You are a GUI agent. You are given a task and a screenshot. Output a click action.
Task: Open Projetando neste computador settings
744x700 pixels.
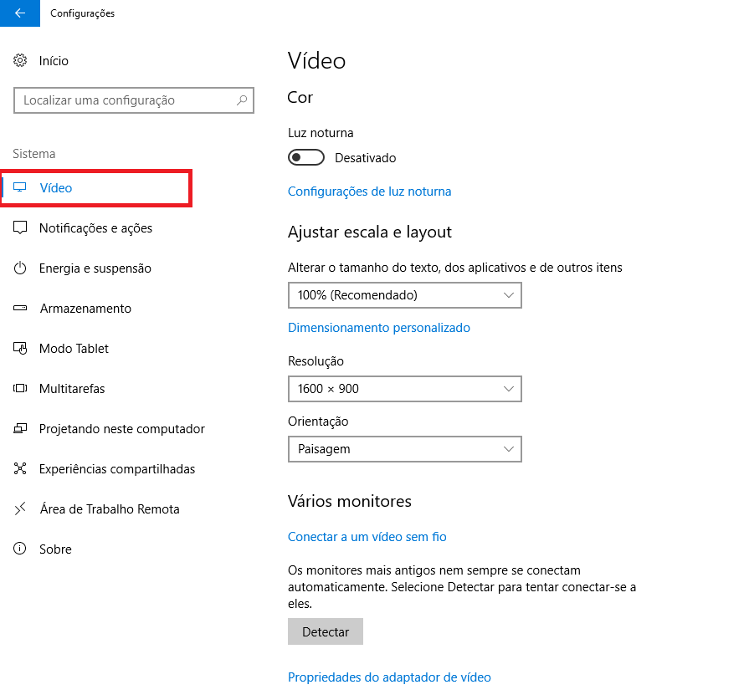point(122,429)
